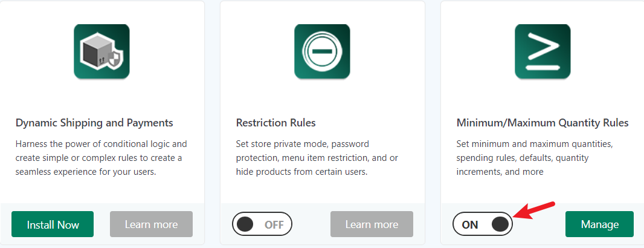Click the minimum and maximum quantities description
644x248 pixels.
click(535, 158)
